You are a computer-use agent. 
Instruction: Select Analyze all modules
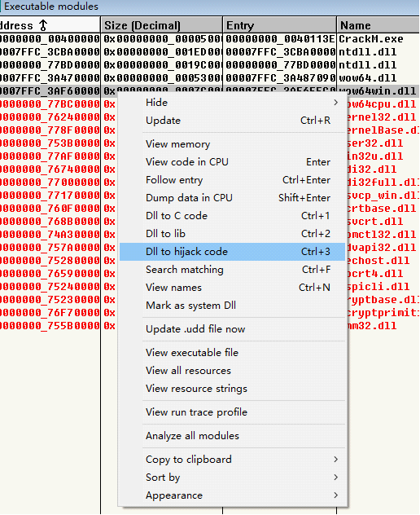tap(232, 436)
